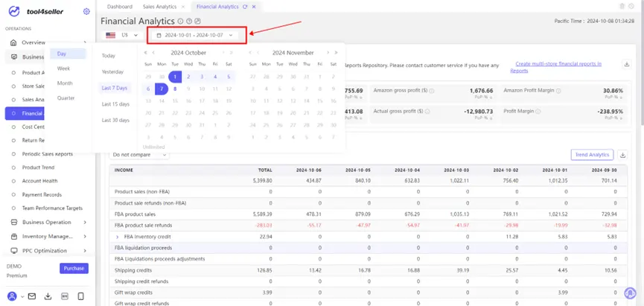
Task: Open Product Trend in sidebar
Action: pos(38,168)
